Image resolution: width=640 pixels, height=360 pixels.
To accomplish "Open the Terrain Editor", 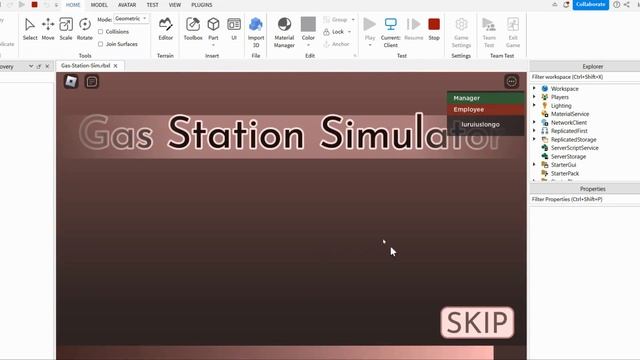I will point(165,29).
